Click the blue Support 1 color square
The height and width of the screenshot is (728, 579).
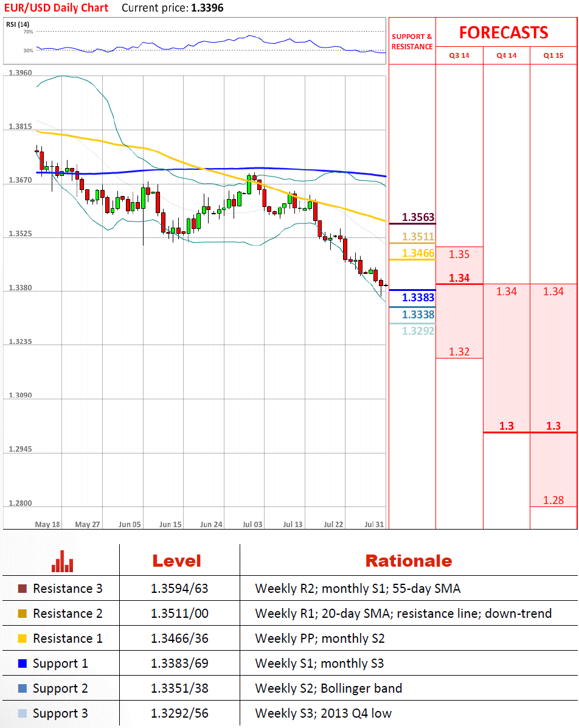(23, 663)
